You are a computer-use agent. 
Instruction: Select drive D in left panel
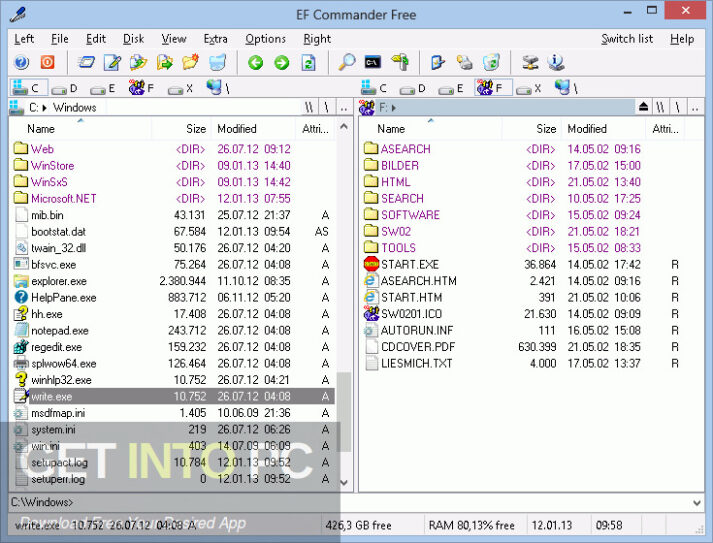click(64, 88)
